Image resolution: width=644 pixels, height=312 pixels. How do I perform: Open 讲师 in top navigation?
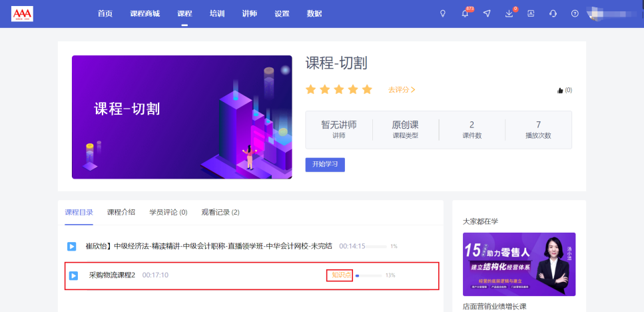[250, 13]
